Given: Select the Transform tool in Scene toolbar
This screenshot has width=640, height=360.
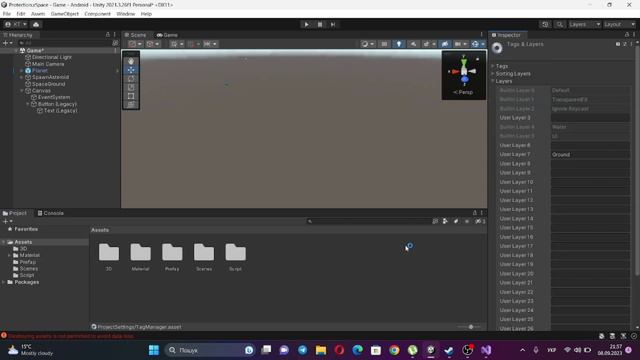Looking at the screenshot, I should click(131, 104).
